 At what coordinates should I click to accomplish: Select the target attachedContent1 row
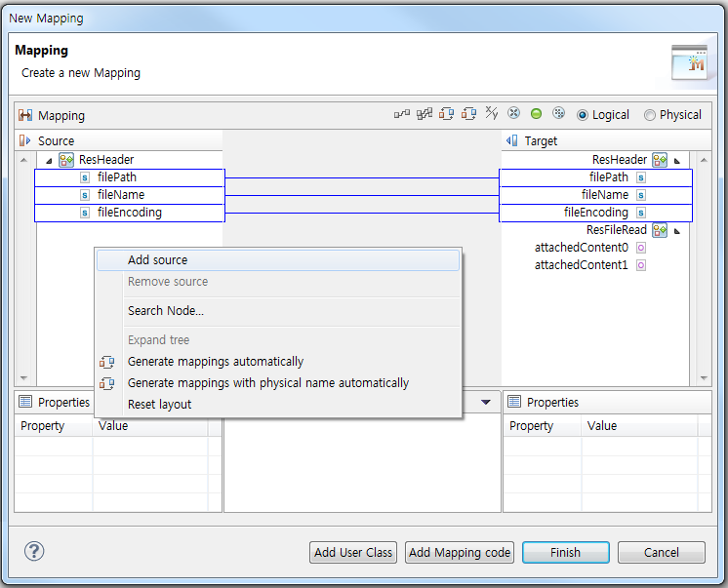595,265
